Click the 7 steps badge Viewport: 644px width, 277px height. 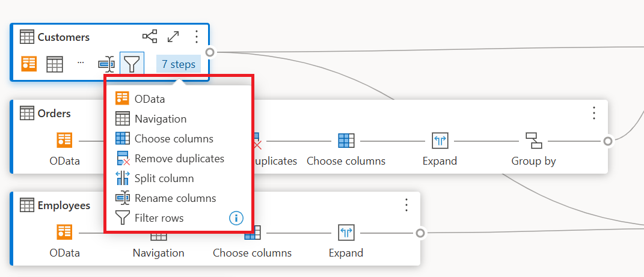pos(179,64)
